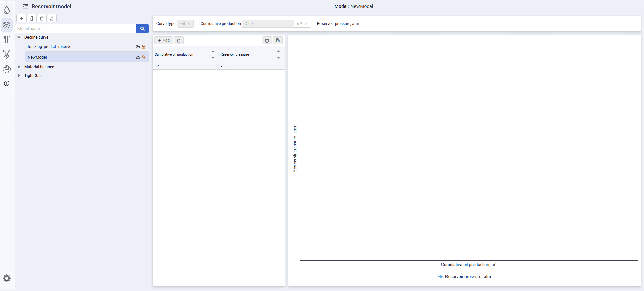Click the Tight Gas label
644x291 pixels.
[33, 76]
